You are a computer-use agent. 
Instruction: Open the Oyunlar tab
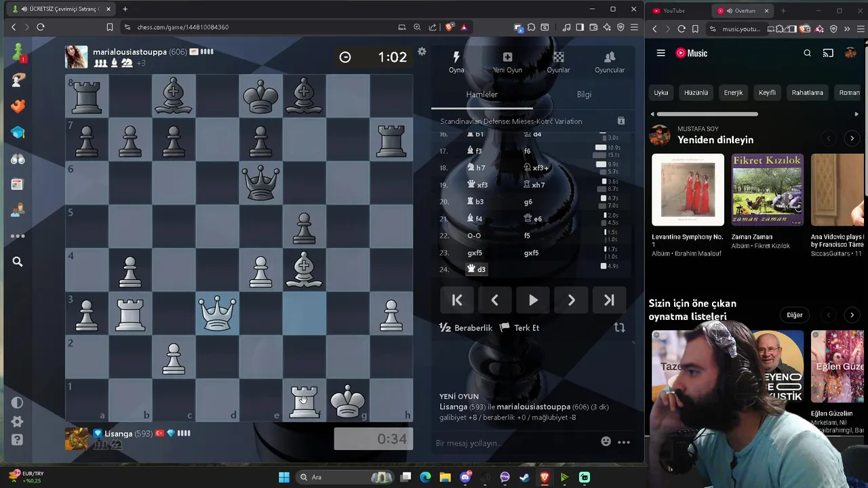[558, 62]
